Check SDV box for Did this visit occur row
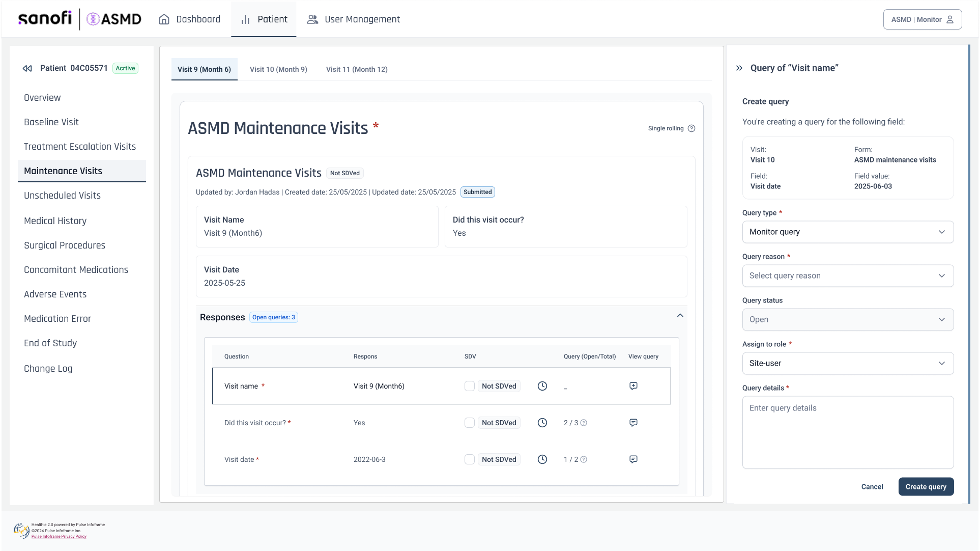Screen dimensions: 980x551 (470, 423)
